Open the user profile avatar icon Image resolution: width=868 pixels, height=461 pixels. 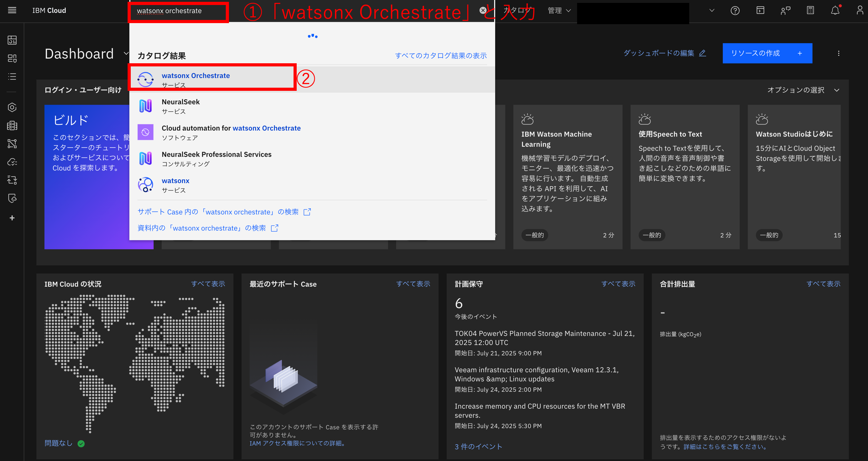click(x=860, y=11)
